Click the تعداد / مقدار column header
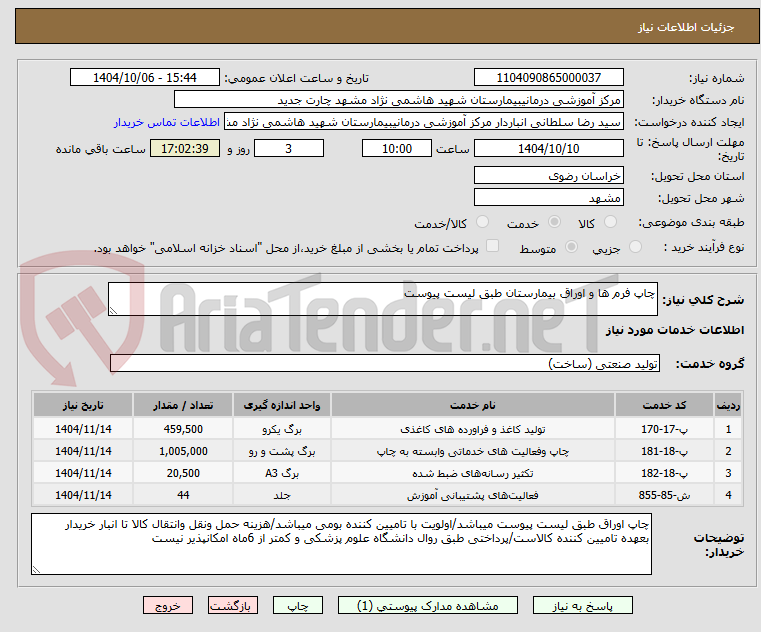The image size is (761, 632). click(183, 405)
